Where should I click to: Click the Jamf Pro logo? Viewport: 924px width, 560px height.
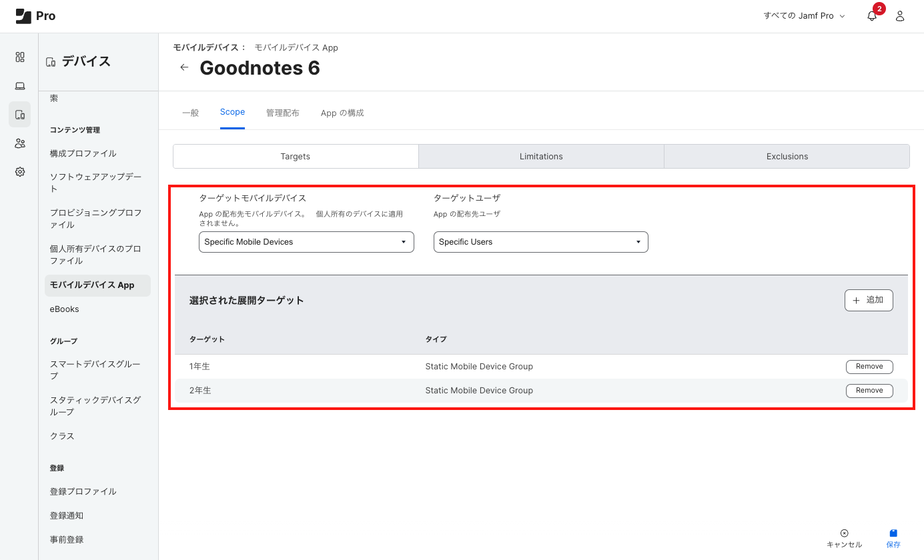tap(35, 16)
